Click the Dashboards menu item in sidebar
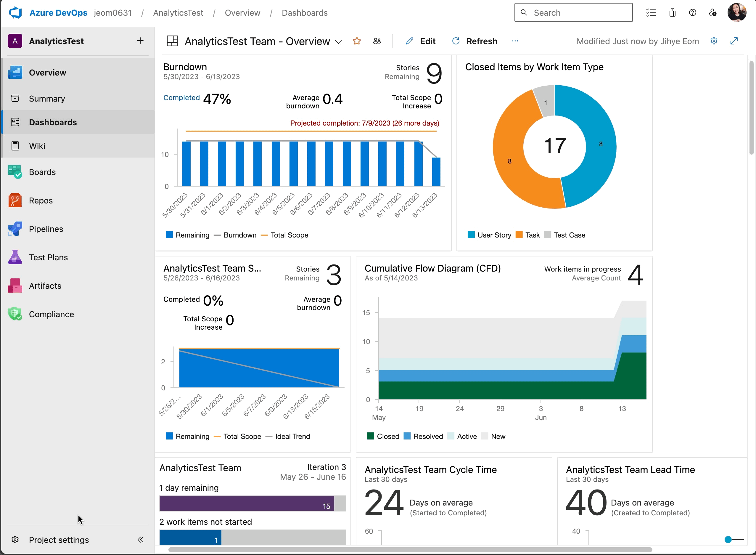This screenshot has width=756, height=555. (x=53, y=122)
